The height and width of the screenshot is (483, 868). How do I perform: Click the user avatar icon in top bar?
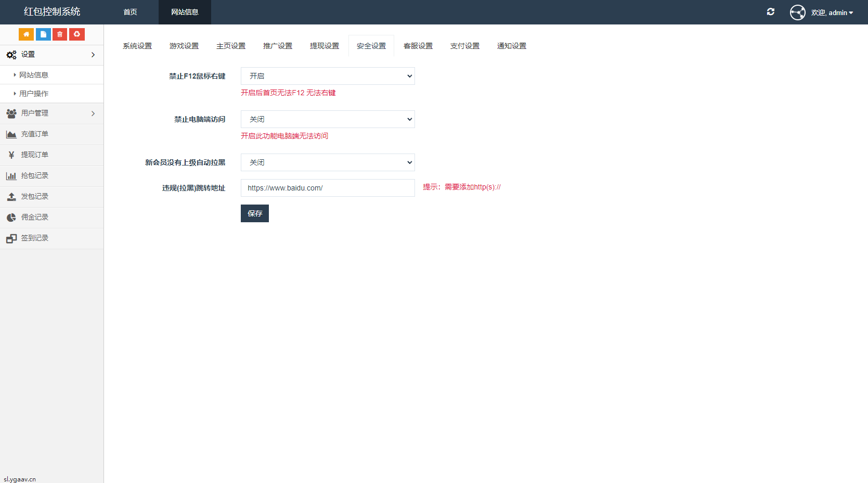[x=797, y=12]
